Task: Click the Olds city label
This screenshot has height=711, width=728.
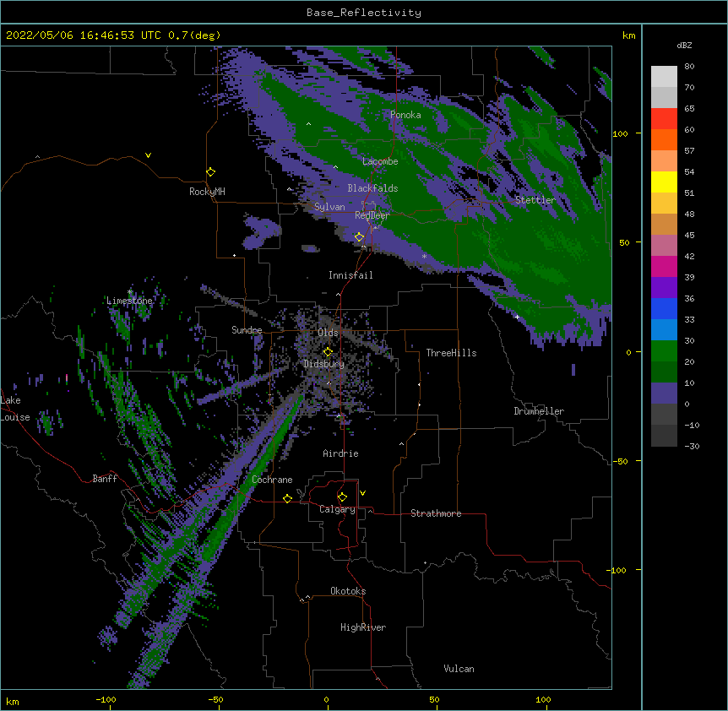Action: (x=328, y=333)
